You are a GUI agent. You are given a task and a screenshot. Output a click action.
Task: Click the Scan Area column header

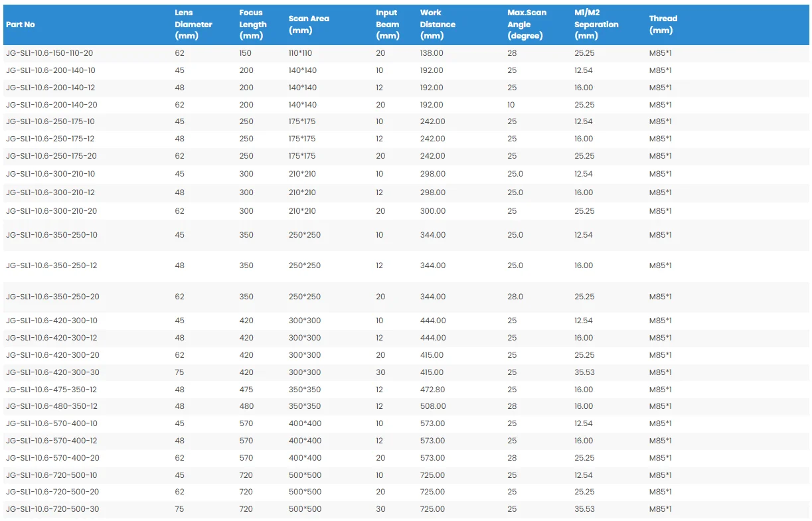coord(309,25)
